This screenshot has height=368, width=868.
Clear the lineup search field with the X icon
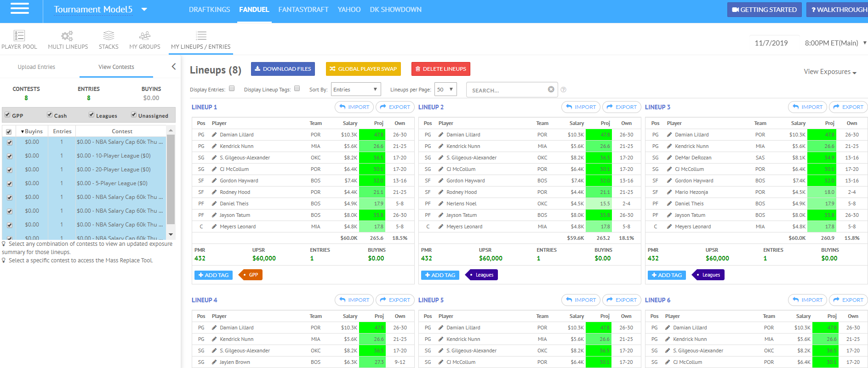click(551, 90)
